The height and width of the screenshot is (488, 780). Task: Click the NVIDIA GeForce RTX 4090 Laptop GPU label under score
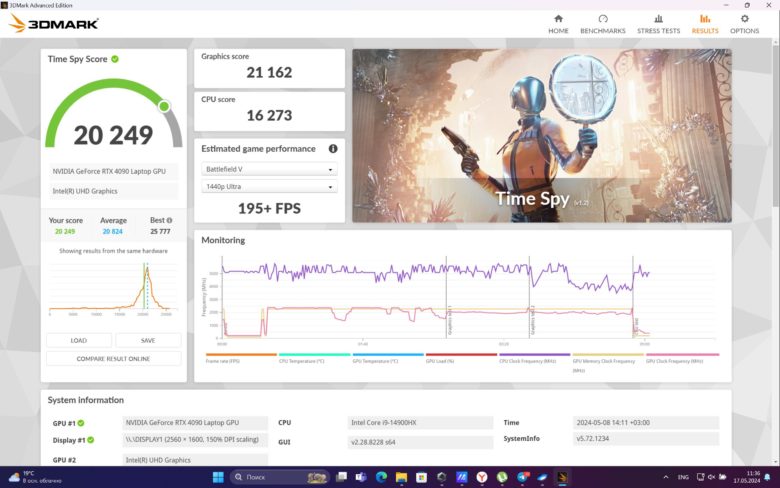(113, 171)
